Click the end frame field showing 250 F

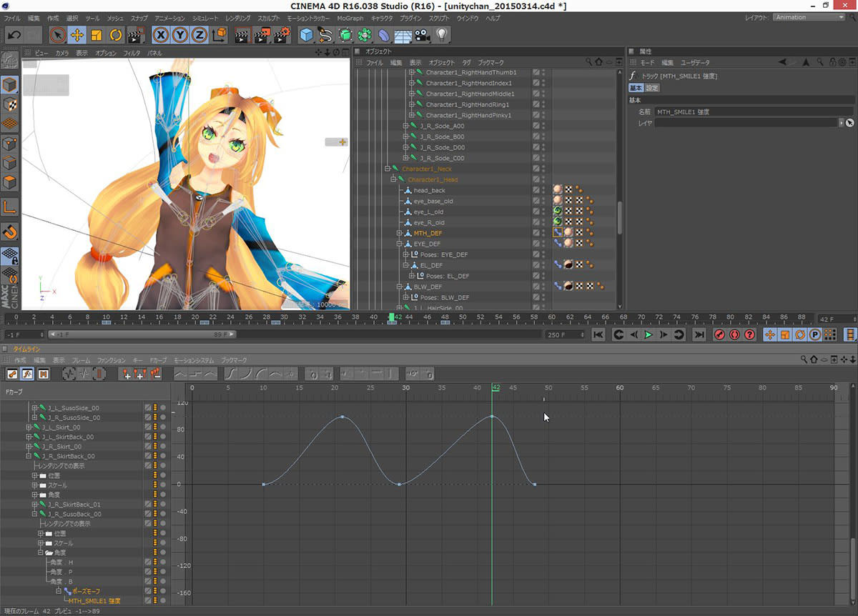point(564,334)
